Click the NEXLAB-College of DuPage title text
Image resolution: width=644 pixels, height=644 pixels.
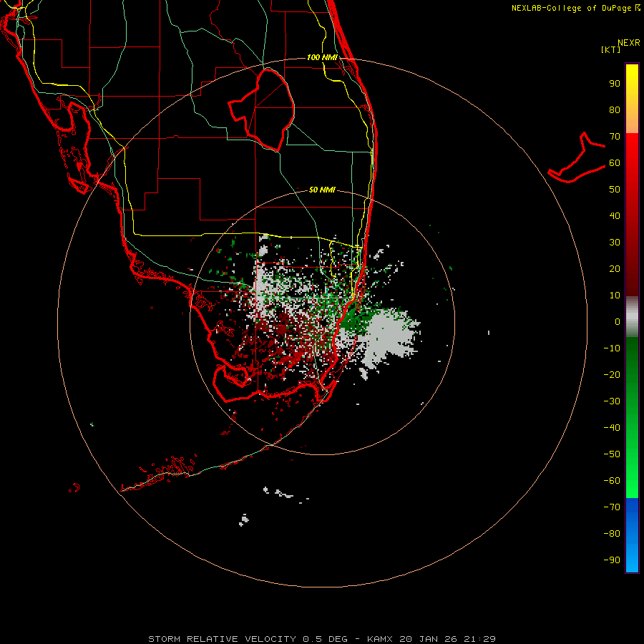[571, 8]
